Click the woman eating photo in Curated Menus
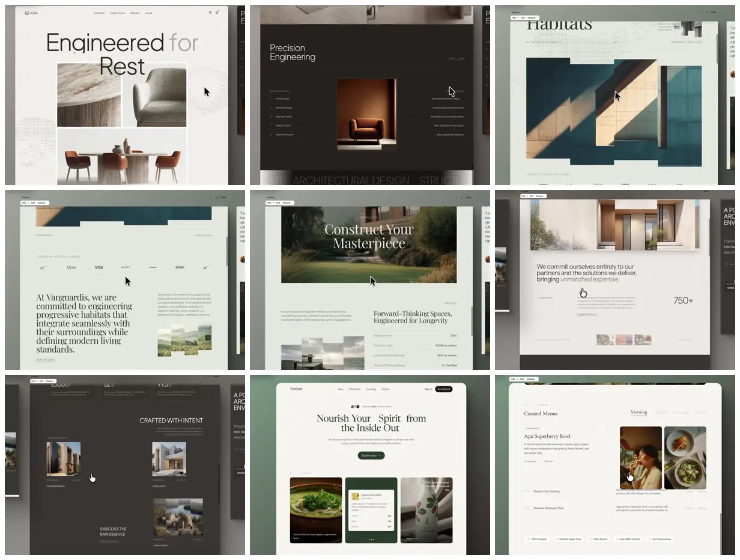 641,458
